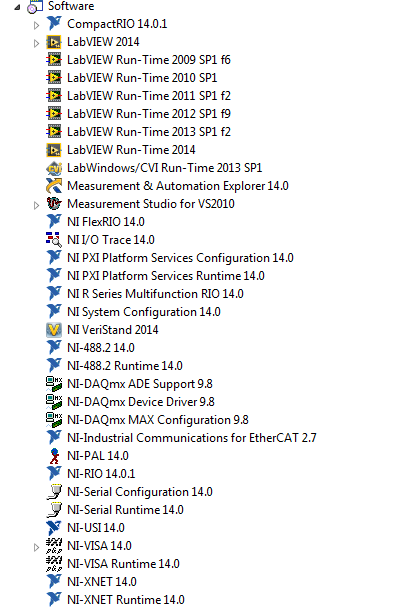Viewport: 404px width, 609px height.
Task: Click the NI-488.2 Runtime 14.0 icon
Action: click(x=54, y=365)
